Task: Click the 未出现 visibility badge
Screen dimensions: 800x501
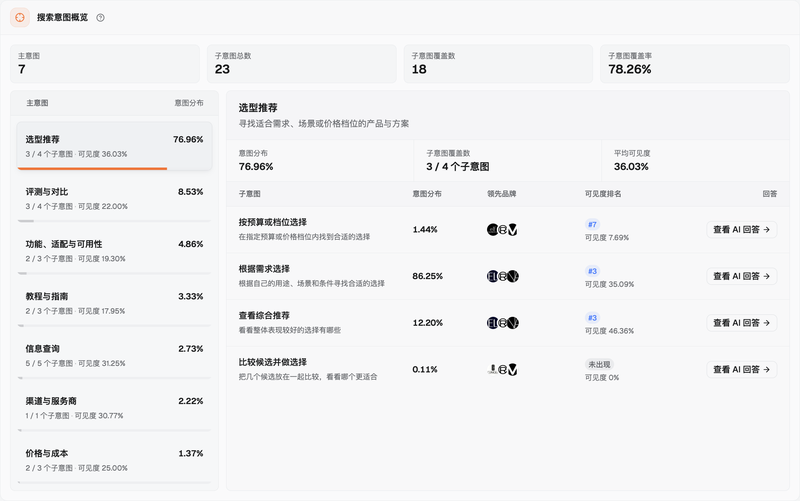Action: point(599,364)
